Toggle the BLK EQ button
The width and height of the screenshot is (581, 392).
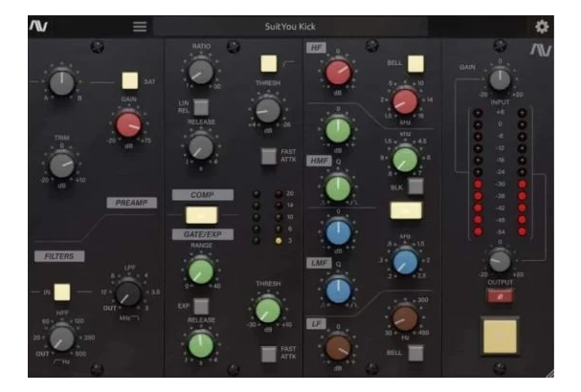coord(415,186)
